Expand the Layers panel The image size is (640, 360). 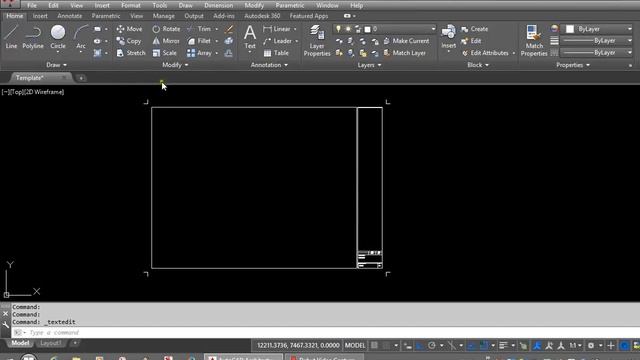pos(369,65)
